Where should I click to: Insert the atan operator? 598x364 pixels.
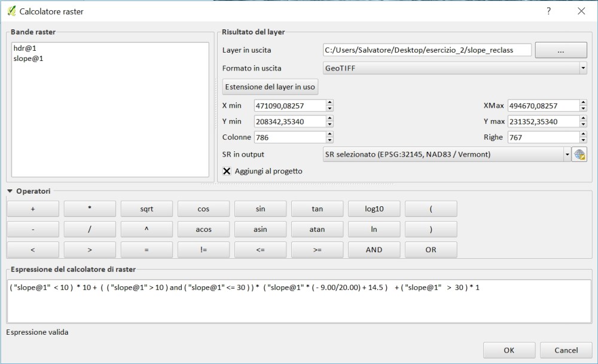click(317, 229)
